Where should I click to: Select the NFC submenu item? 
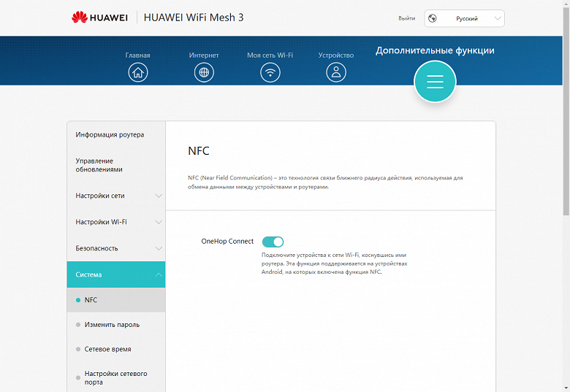(x=116, y=300)
